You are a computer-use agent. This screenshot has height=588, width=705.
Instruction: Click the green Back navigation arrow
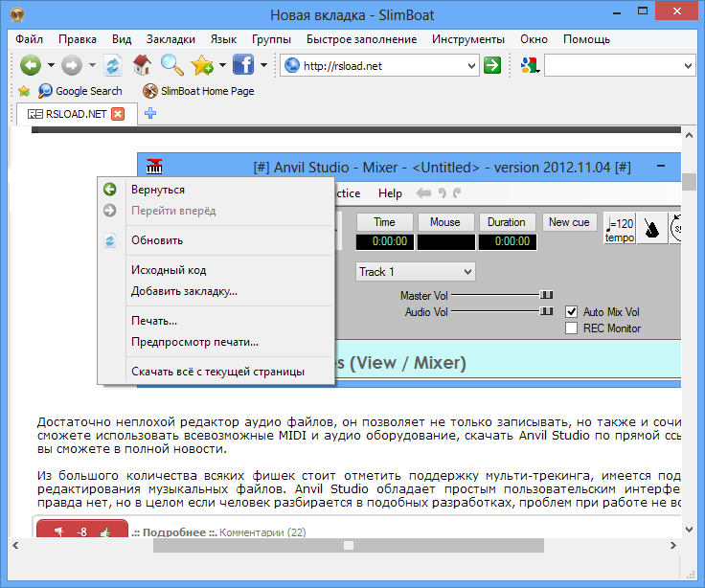[30, 66]
